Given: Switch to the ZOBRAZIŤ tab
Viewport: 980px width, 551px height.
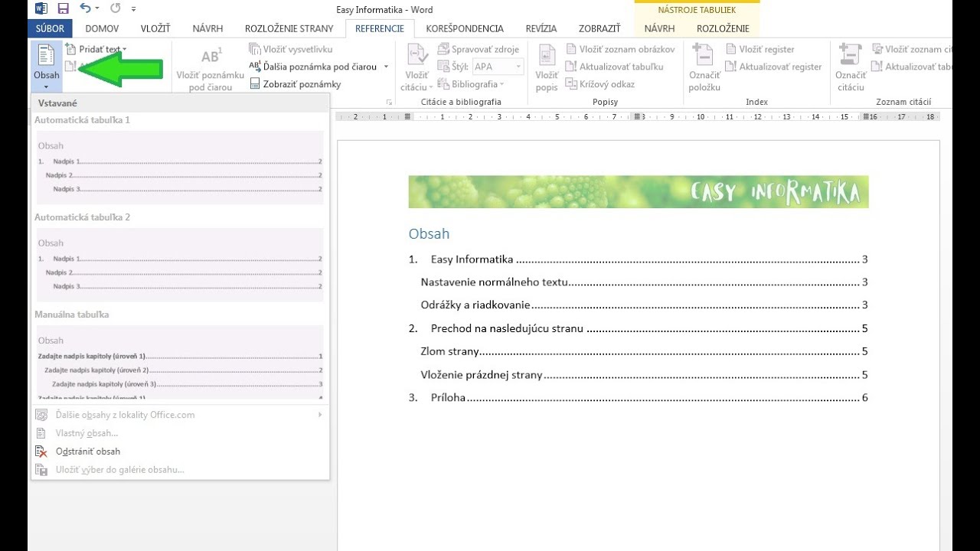Looking at the screenshot, I should pyautogui.click(x=600, y=28).
